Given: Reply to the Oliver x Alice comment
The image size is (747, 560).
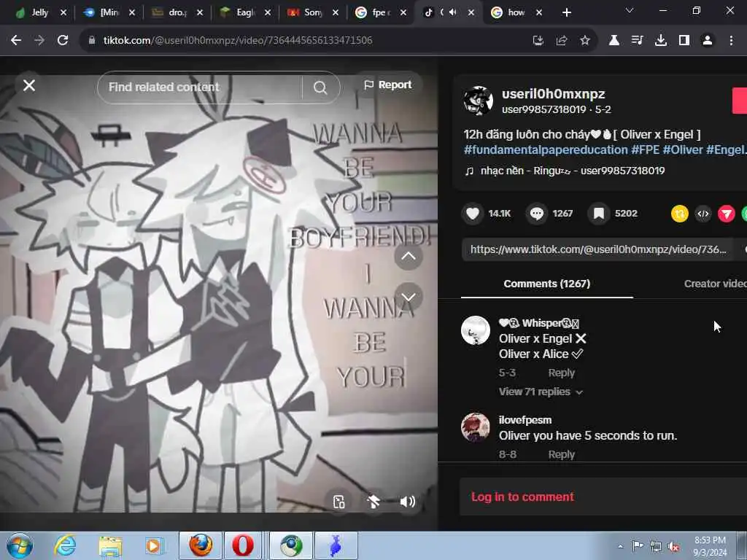Looking at the screenshot, I should click(x=561, y=373).
